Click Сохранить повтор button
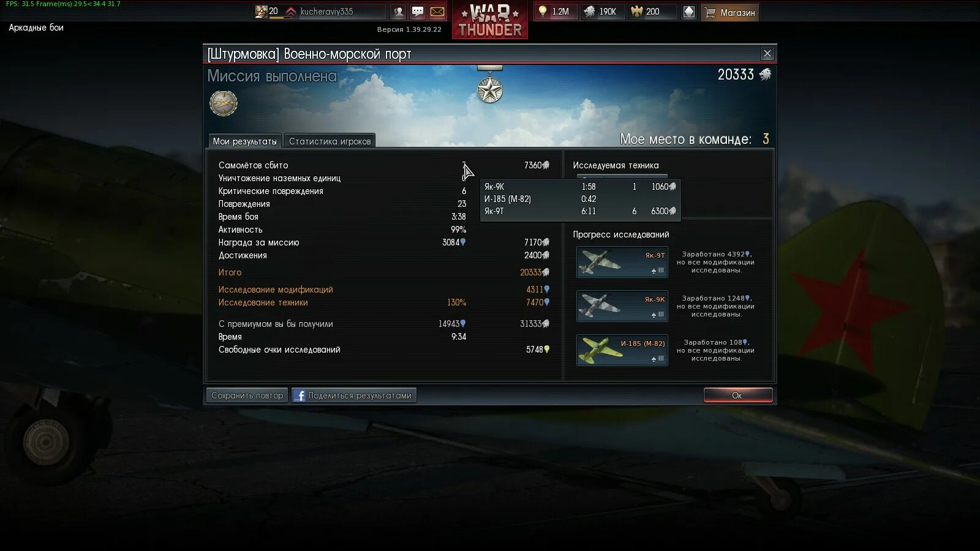Screen dimensions: 980x551 [x=247, y=395]
